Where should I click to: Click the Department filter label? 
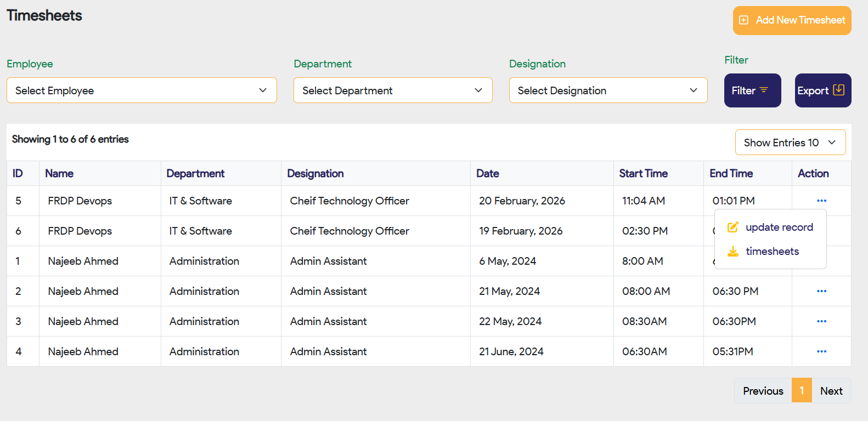point(323,64)
